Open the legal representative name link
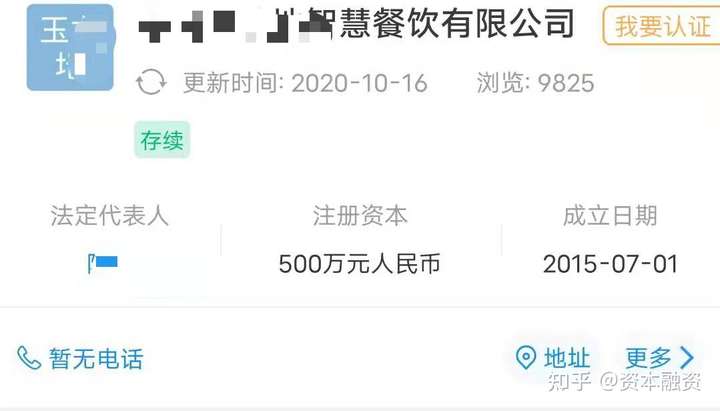720x411 pixels. click(103, 263)
